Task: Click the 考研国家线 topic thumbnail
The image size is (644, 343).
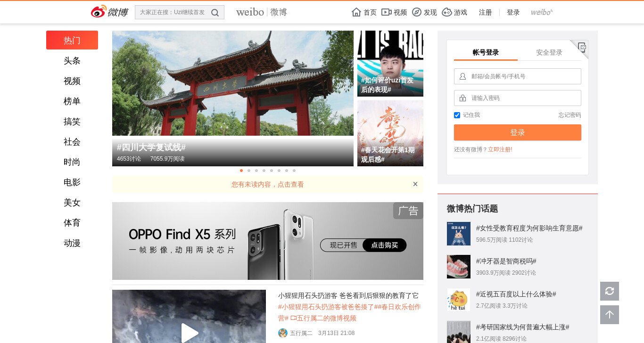Action: tap(459, 332)
